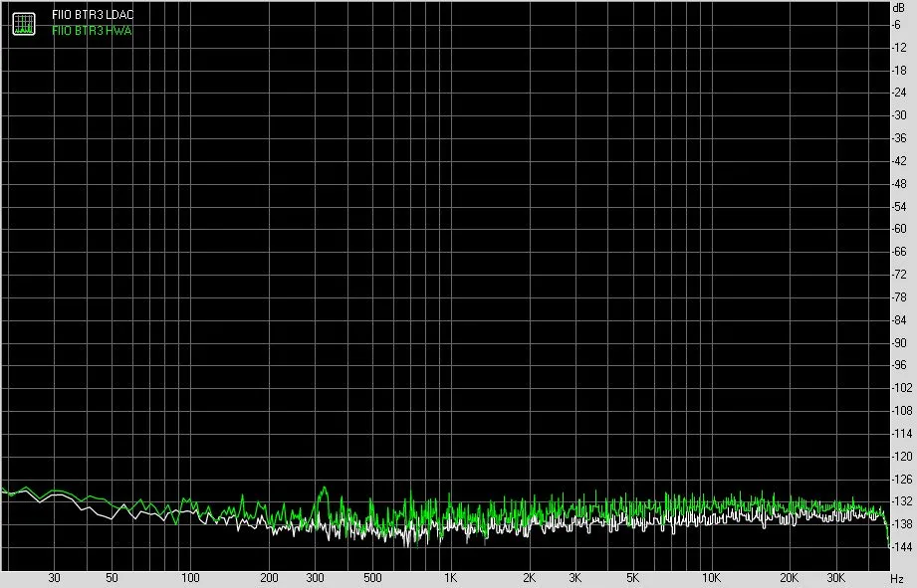Click the 5K frequency label
Viewport: 917px width, 588px height.
tap(633, 578)
